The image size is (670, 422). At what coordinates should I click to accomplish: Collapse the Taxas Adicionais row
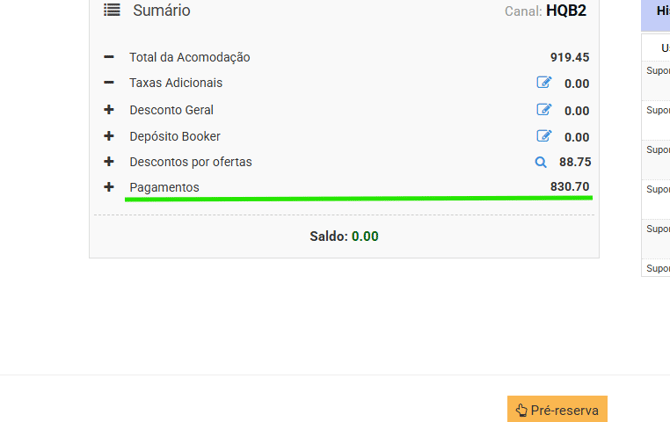tap(109, 83)
